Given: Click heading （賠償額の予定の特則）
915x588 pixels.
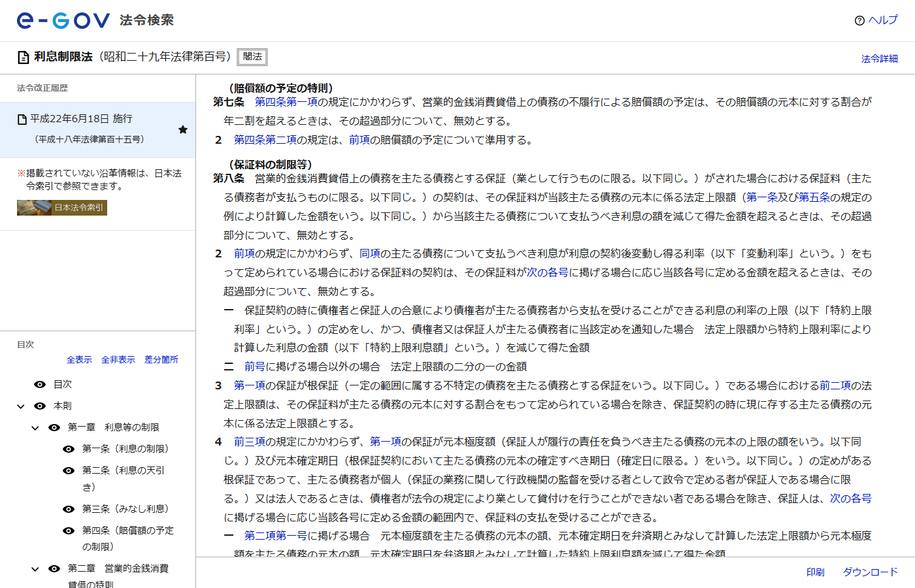Looking at the screenshot, I should tap(281, 88).
